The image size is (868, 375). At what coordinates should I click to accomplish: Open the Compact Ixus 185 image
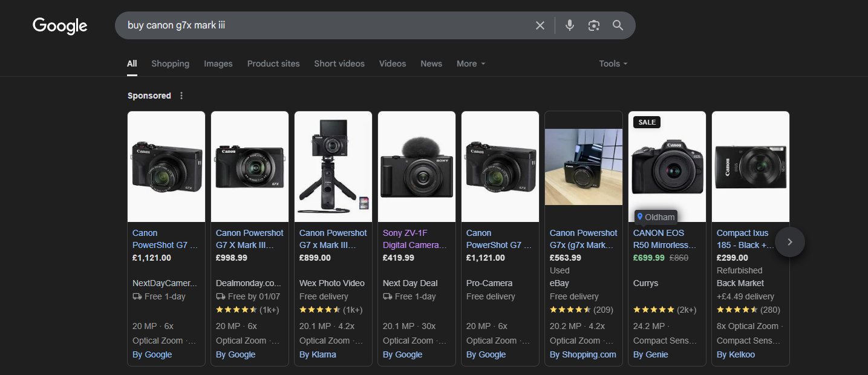tap(751, 166)
